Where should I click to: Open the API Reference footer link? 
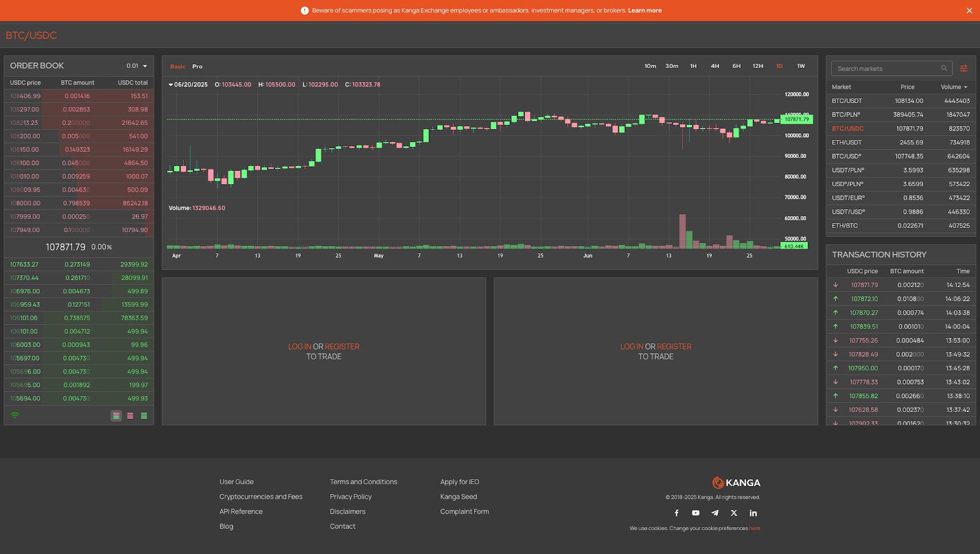click(x=241, y=512)
